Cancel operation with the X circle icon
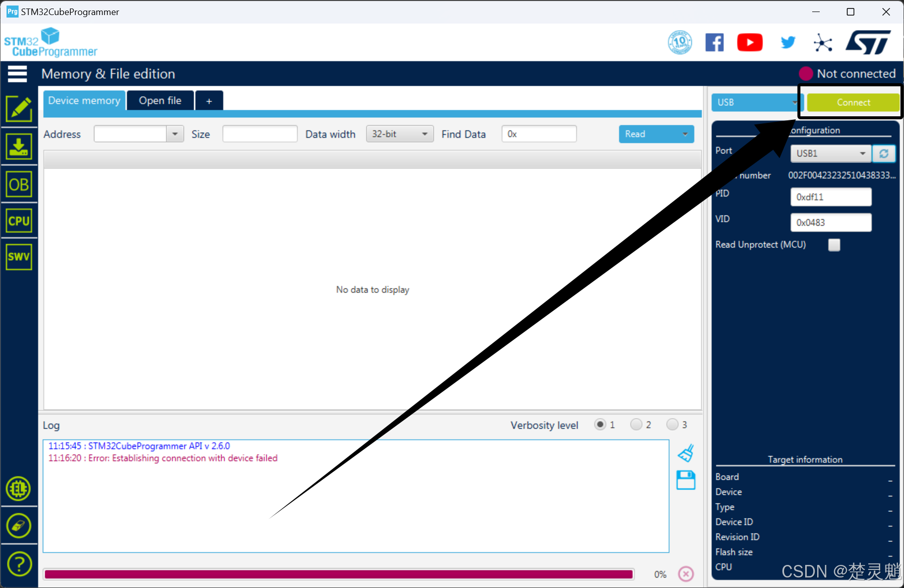904x588 pixels. click(x=686, y=573)
